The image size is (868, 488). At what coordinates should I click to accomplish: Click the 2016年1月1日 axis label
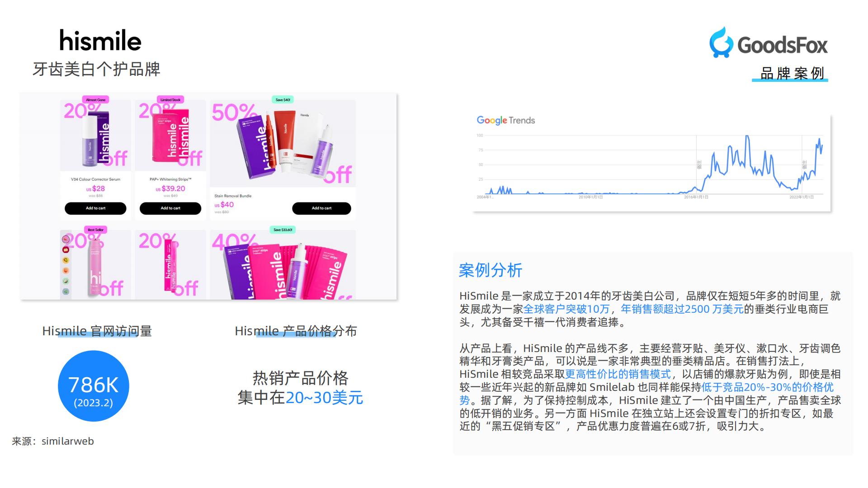click(696, 197)
